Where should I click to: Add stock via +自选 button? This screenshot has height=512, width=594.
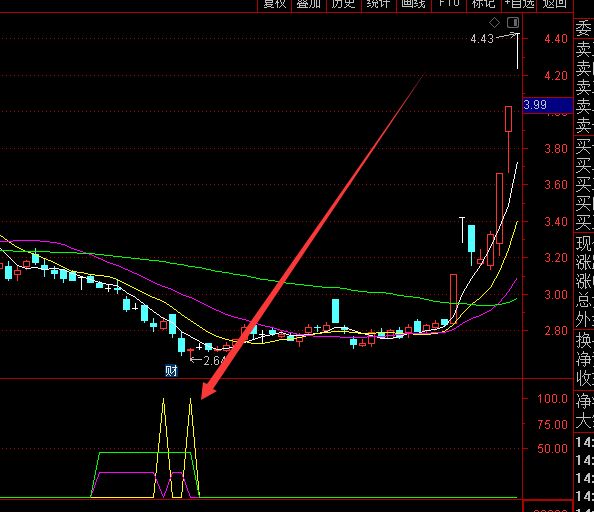(x=519, y=4)
